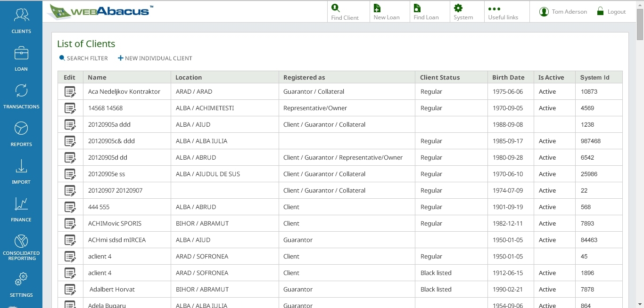The image size is (644, 308).
Task: Click the system id 84463
Action: (589, 240)
